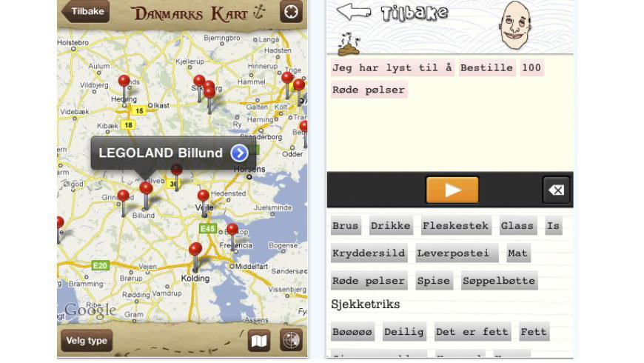
Task: Add the word Is
Action: pos(553,226)
